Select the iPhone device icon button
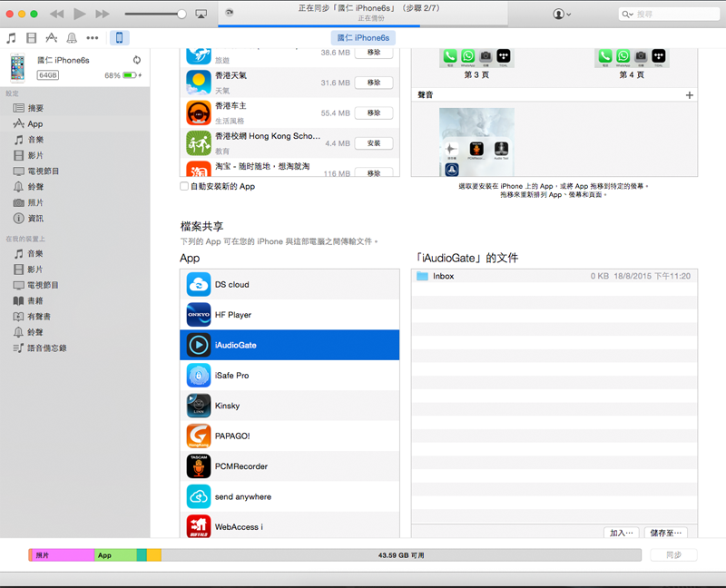Image resolution: width=726 pixels, height=588 pixels. click(119, 38)
